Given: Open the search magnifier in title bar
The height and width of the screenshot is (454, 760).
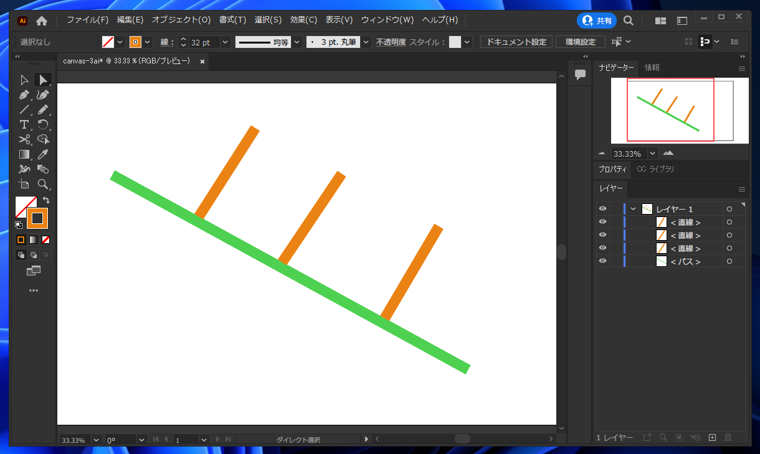Looking at the screenshot, I should point(628,21).
